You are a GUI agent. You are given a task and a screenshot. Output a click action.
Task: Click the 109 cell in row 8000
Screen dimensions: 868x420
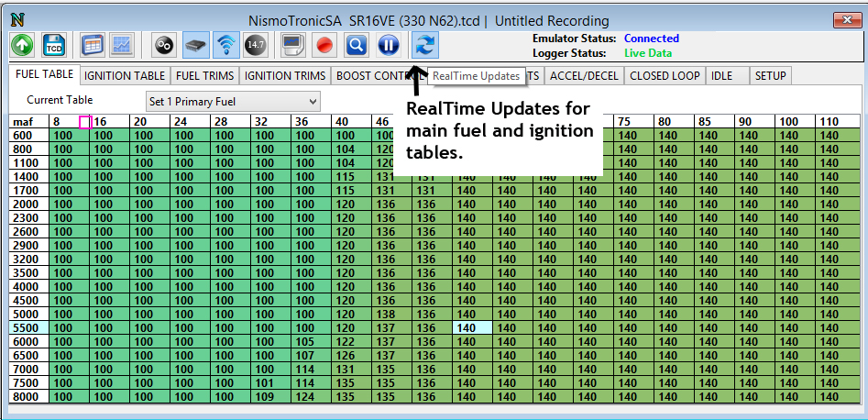(270, 397)
